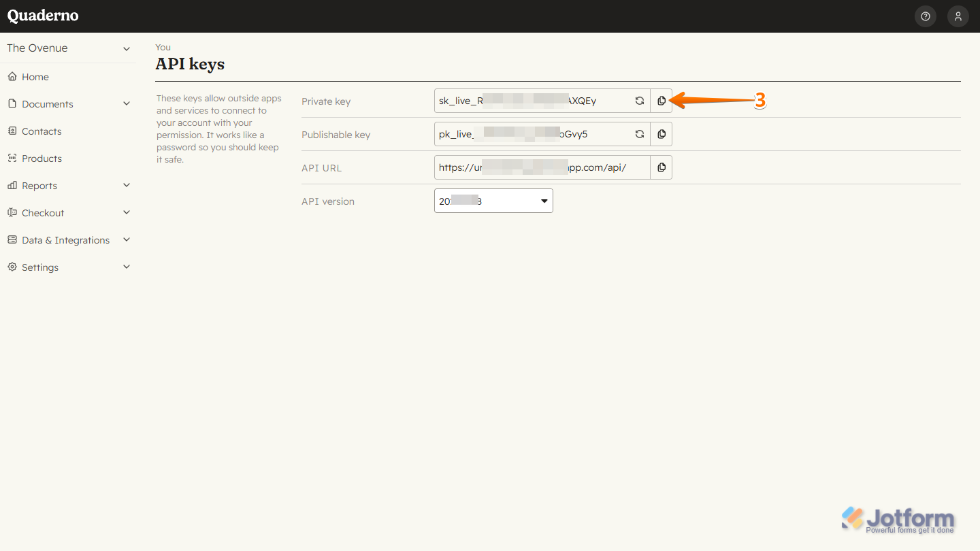The width and height of the screenshot is (980, 551).
Task: Open the user account icon
Action: coord(958,16)
